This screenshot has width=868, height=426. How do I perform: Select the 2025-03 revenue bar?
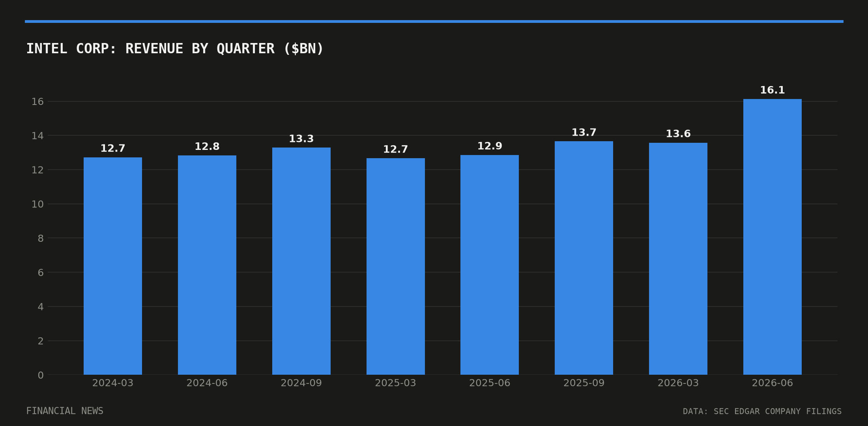(396, 267)
